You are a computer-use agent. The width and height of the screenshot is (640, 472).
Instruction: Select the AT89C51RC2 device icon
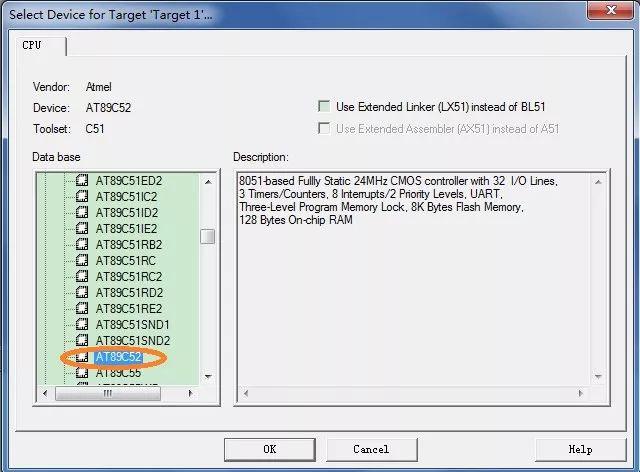click(82, 276)
